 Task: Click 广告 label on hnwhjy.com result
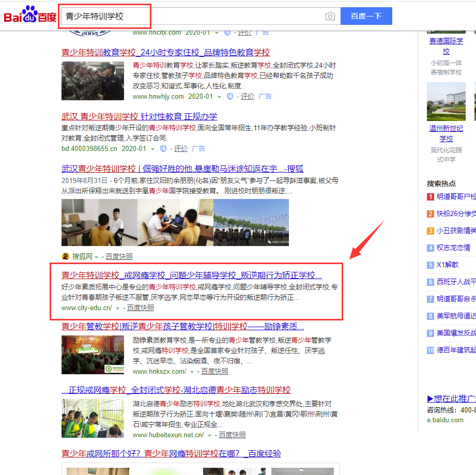(x=265, y=97)
